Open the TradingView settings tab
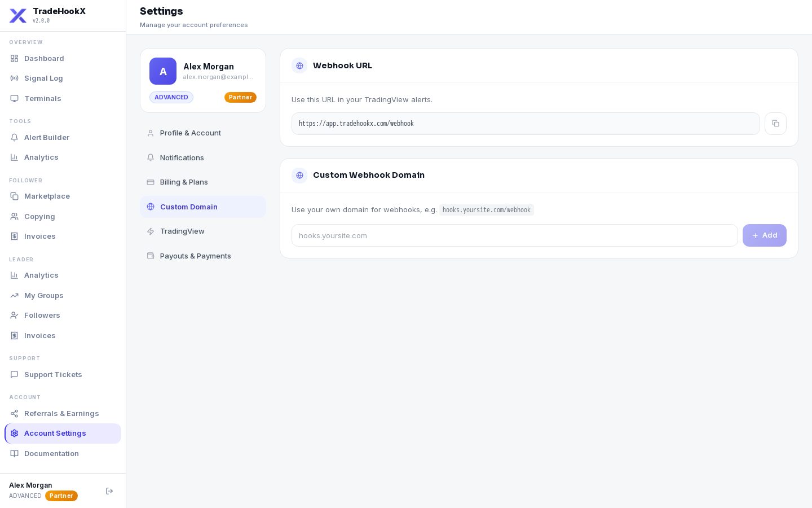Screen dimensions: 812x508 (203, 231)
